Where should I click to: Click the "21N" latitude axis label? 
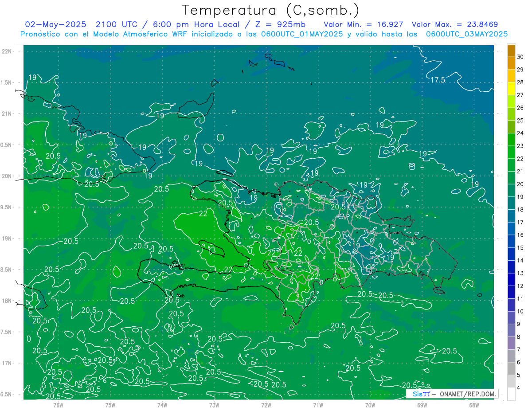(x=7, y=114)
